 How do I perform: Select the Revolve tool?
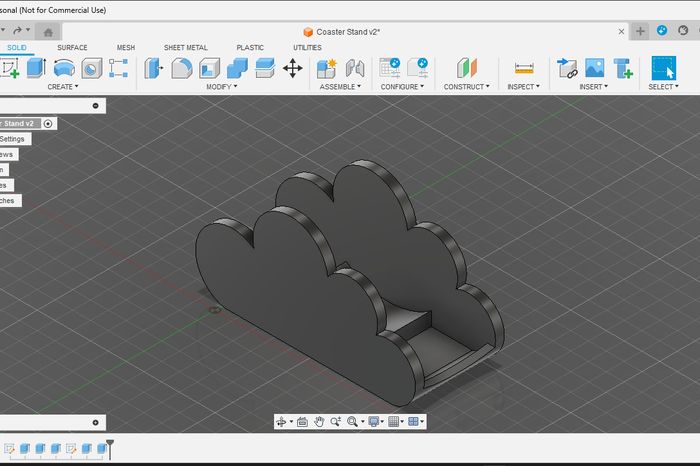click(x=64, y=68)
